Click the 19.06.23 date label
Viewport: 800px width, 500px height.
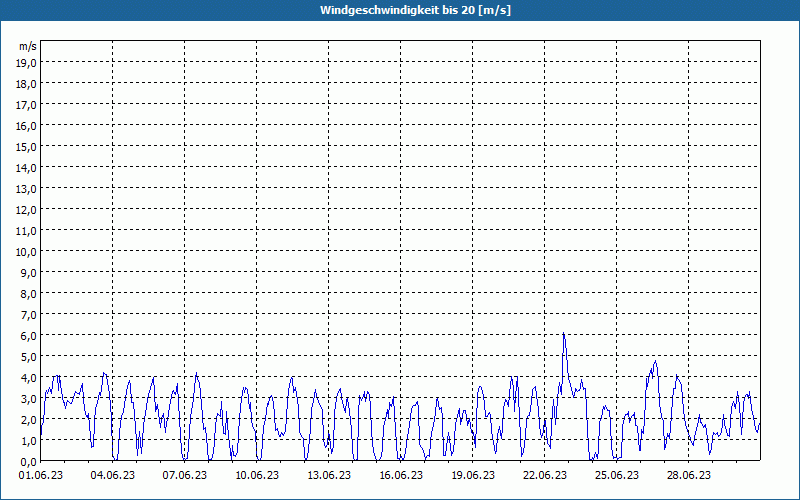pos(473,476)
